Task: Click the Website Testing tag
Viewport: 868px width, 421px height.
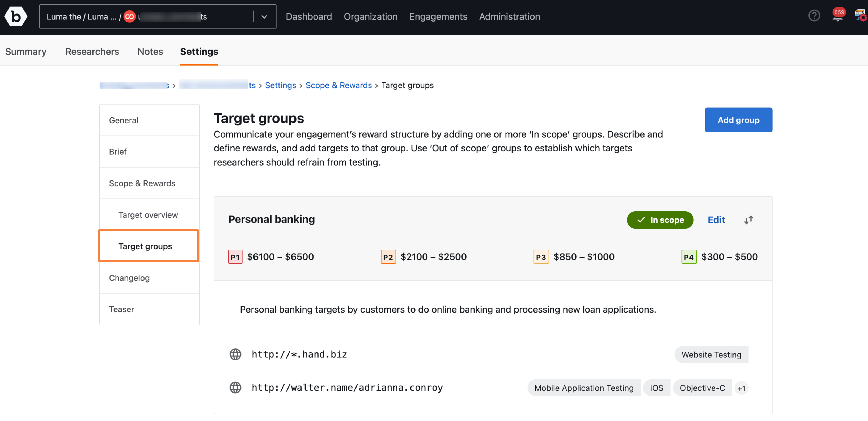Action: (711, 355)
